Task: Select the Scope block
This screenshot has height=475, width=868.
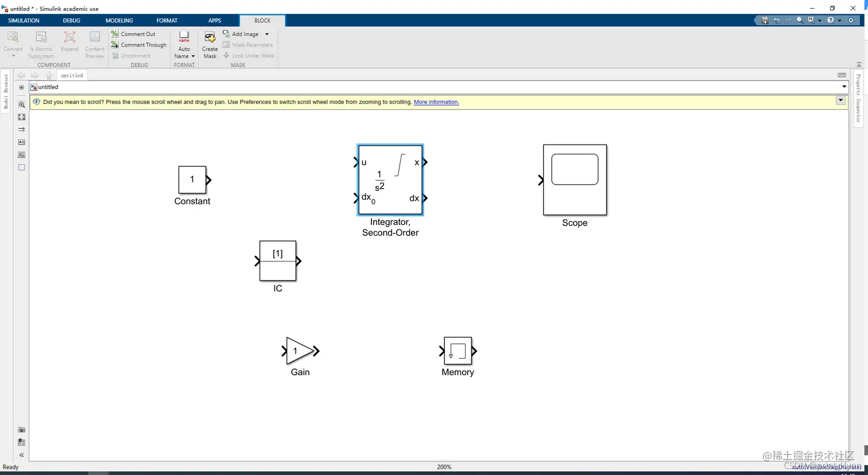Action: [x=575, y=180]
